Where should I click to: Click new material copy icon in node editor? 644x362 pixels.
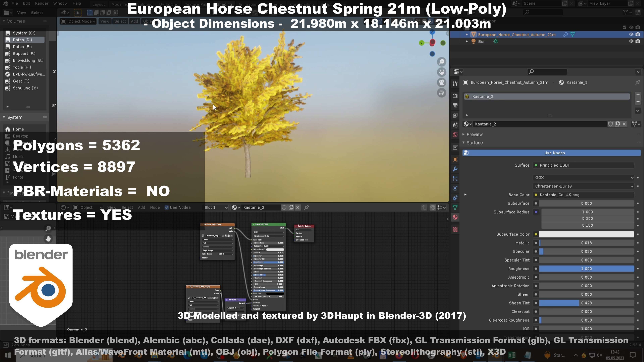tap(291, 207)
